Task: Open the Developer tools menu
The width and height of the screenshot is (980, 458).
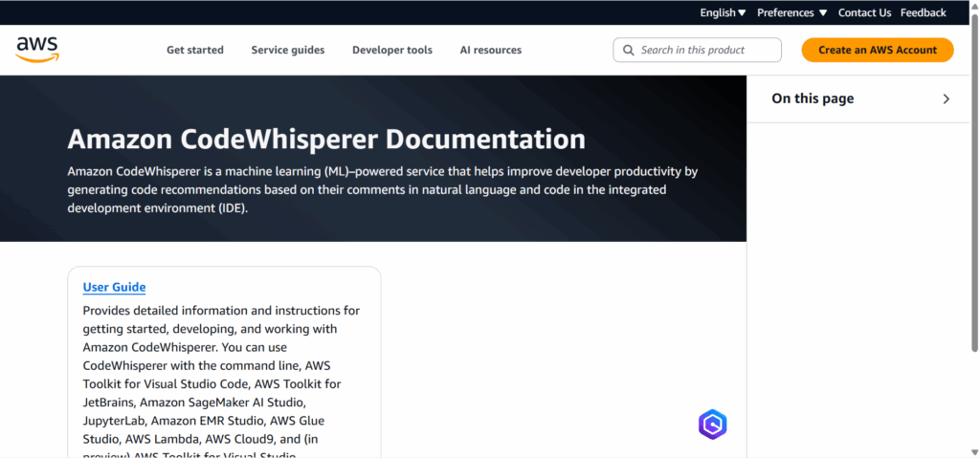Action: click(x=392, y=50)
